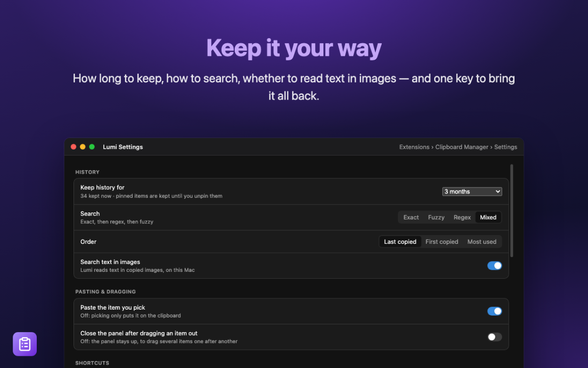Click the purple clipboard app icon
588x368 pixels.
[24, 344]
